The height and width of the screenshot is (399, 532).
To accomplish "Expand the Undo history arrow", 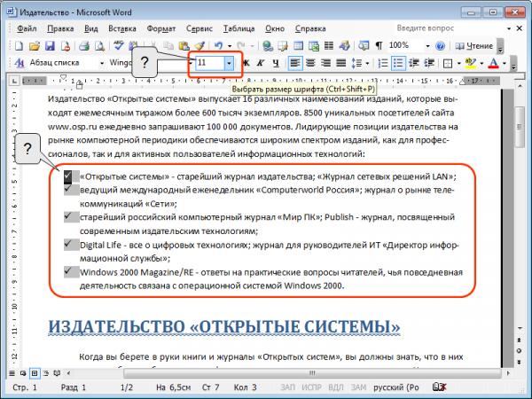I will [x=230, y=46].
